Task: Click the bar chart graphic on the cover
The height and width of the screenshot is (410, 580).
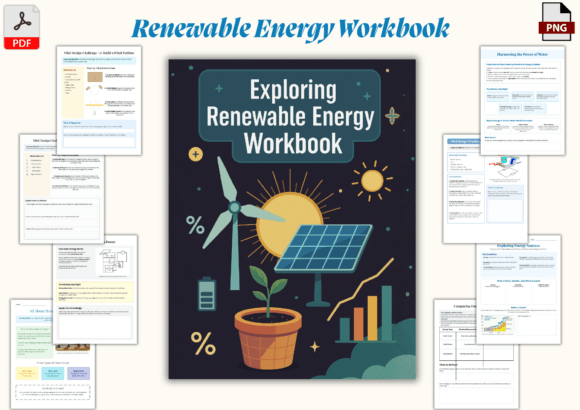Action: click(365, 313)
